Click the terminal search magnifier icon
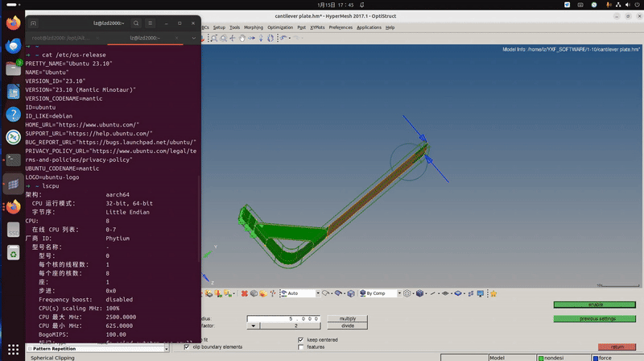The height and width of the screenshot is (361, 644). coord(136,23)
